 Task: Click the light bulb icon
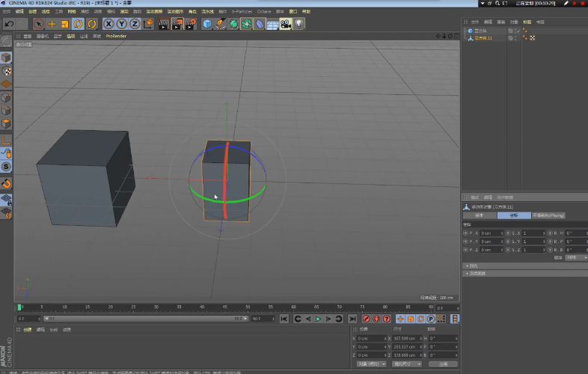pos(299,24)
